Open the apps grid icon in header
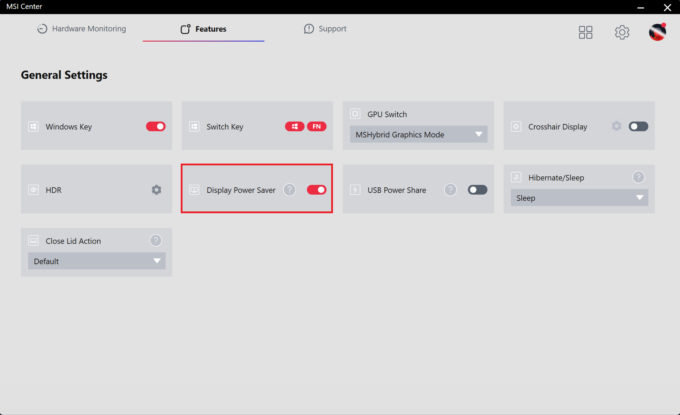The image size is (680, 415). 586,32
